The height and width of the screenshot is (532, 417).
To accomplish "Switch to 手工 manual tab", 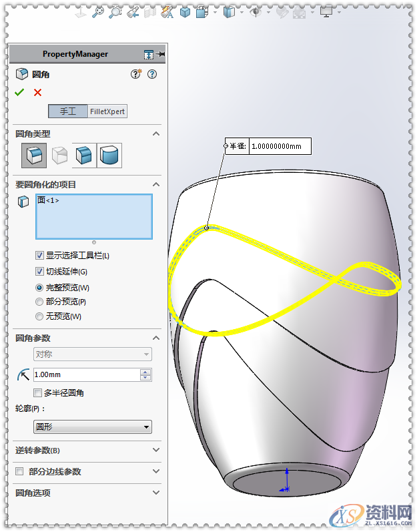I will coord(68,111).
